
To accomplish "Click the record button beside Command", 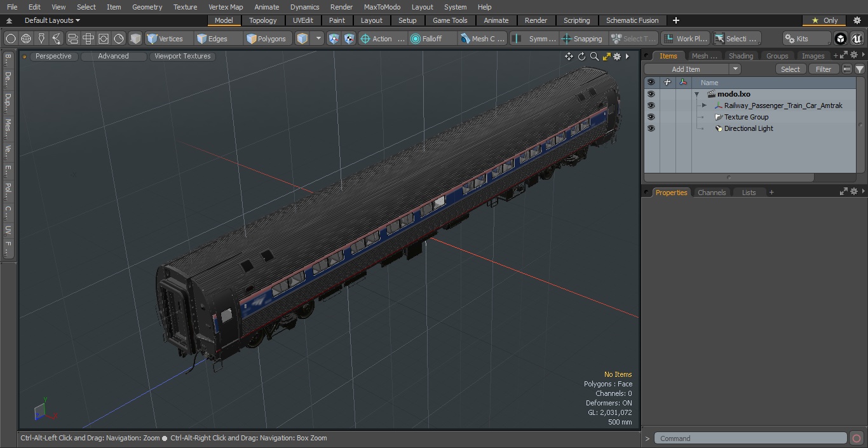I will [856, 438].
